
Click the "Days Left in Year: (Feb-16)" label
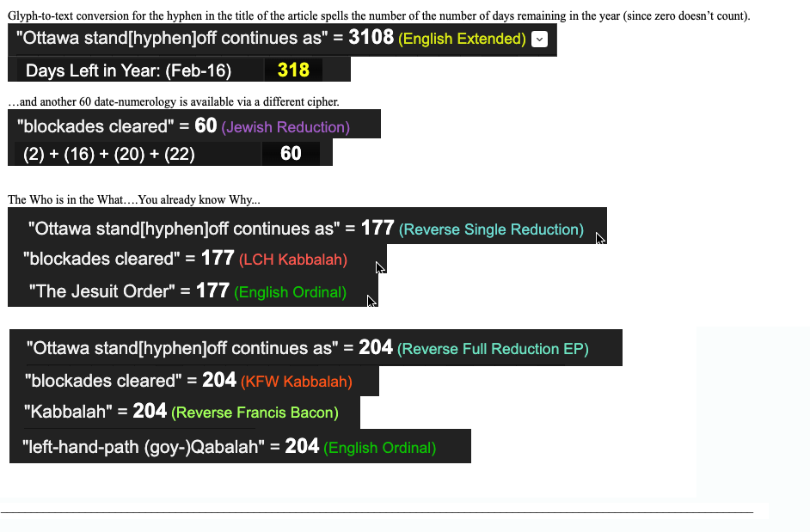[x=128, y=70]
